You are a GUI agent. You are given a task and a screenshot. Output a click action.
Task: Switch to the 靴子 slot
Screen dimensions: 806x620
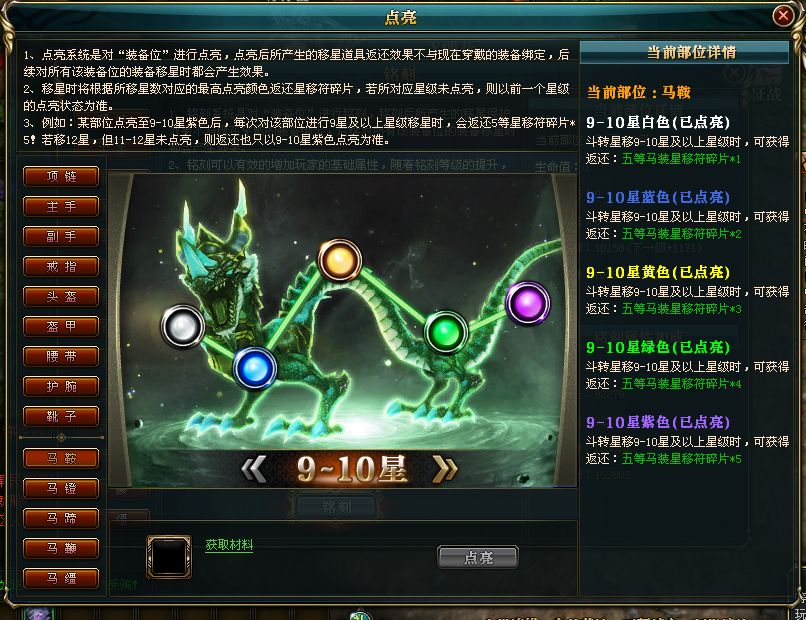click(x=61, y=416)
